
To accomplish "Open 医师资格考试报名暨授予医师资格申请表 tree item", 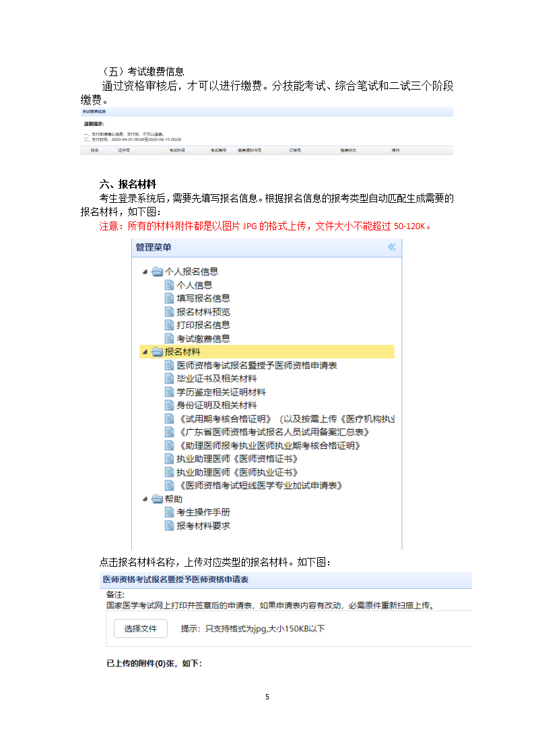I will (x=256, y=365).
